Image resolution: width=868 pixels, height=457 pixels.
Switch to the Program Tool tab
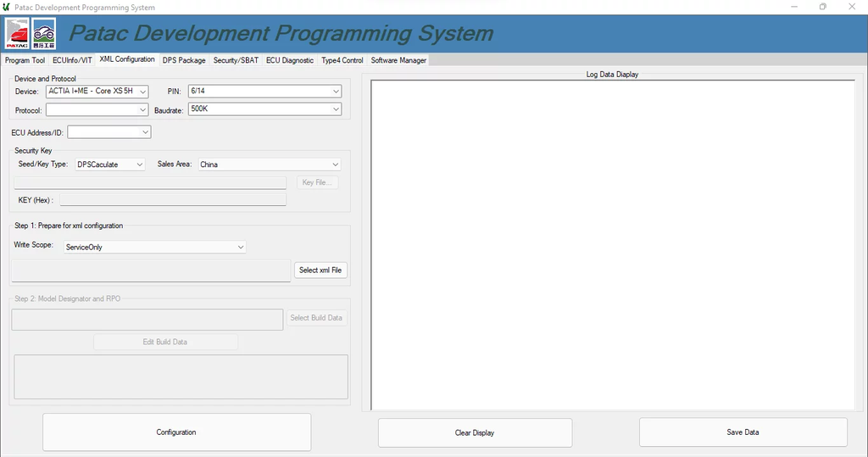click(25, 60)
